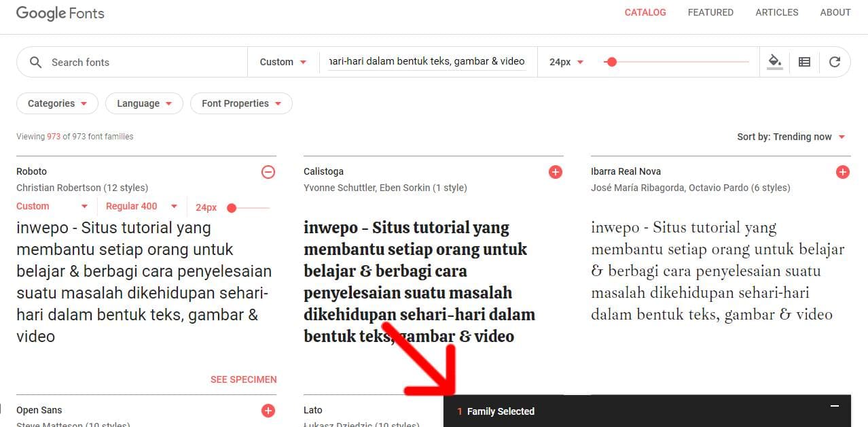Remove Roboto using the minus icon
Screen dimensions: 868x427
point(268,172)
